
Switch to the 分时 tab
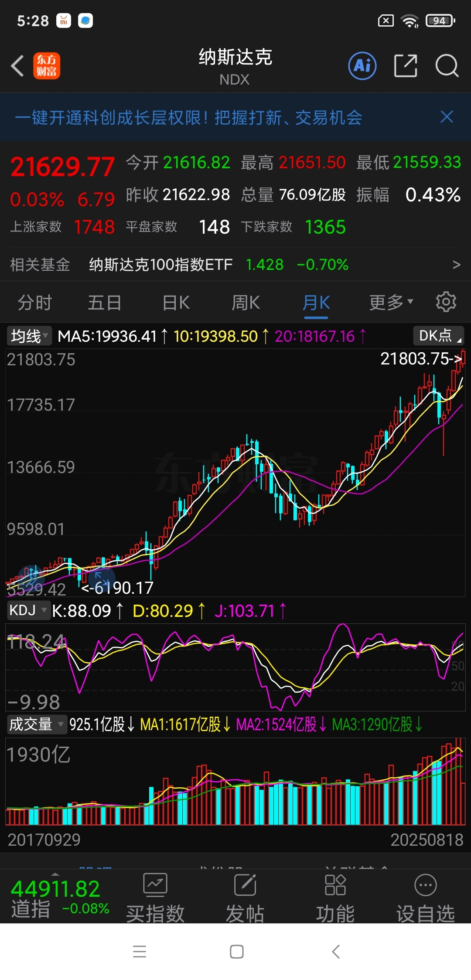click(x=35, y=303)
